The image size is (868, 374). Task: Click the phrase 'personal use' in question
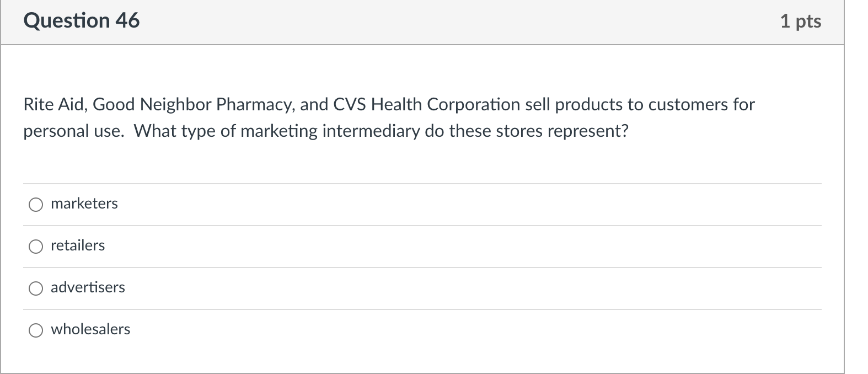[x=72, y=131]
